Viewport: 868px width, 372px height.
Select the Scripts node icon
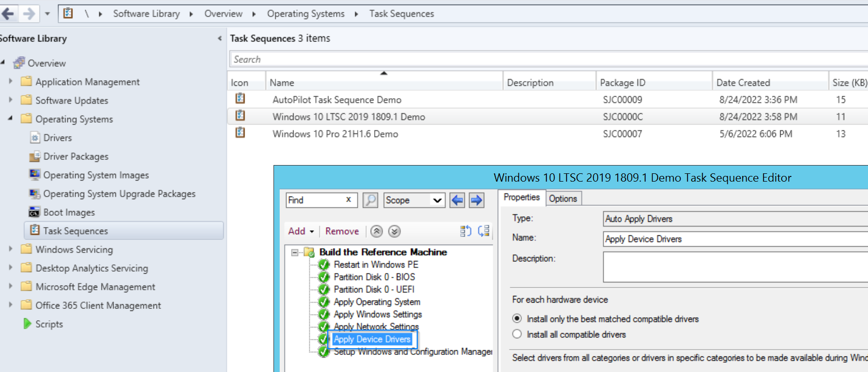pyautogui.click(x=27, y=324)
